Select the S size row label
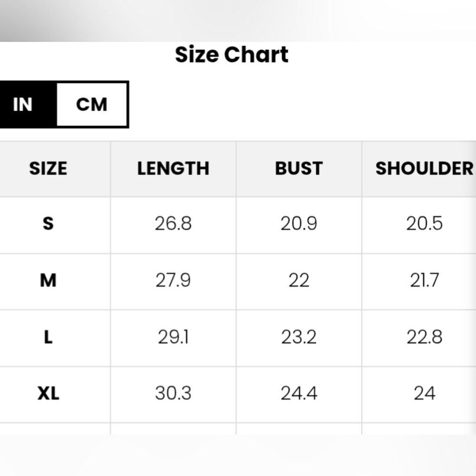 pos(48,223)
